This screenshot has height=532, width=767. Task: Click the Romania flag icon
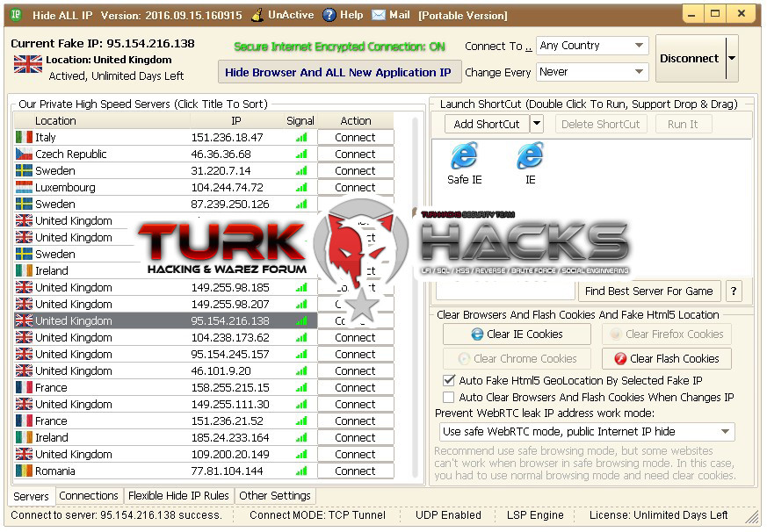[x=24, y=471]
